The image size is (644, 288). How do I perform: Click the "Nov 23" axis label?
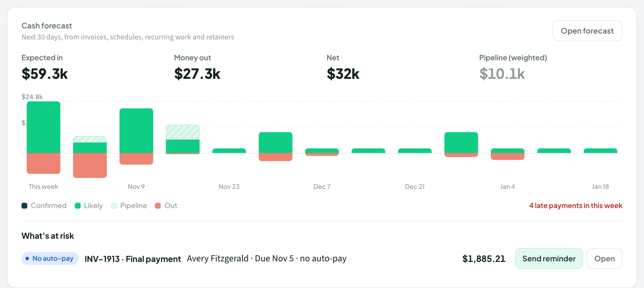point(229,187)
